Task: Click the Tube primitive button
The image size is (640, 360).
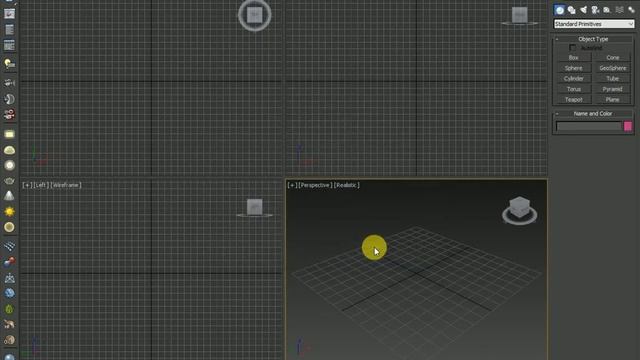Action: pyautogui.click(x=613, y=78)
